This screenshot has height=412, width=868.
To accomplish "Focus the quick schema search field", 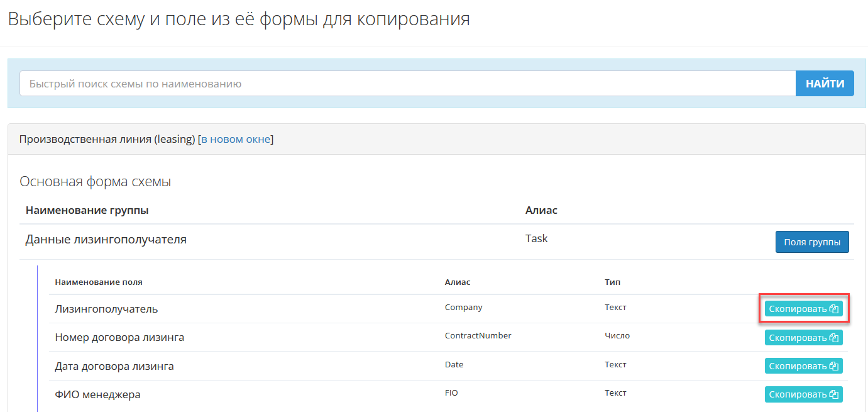I will 407,84.
